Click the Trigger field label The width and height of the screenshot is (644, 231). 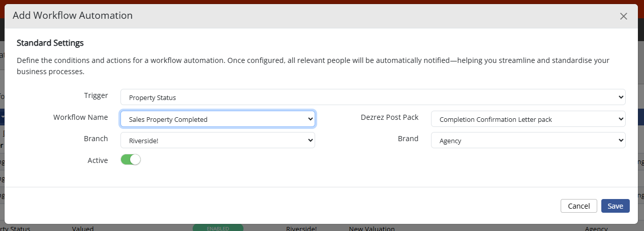pyautogui.click(x=96, y=95)
